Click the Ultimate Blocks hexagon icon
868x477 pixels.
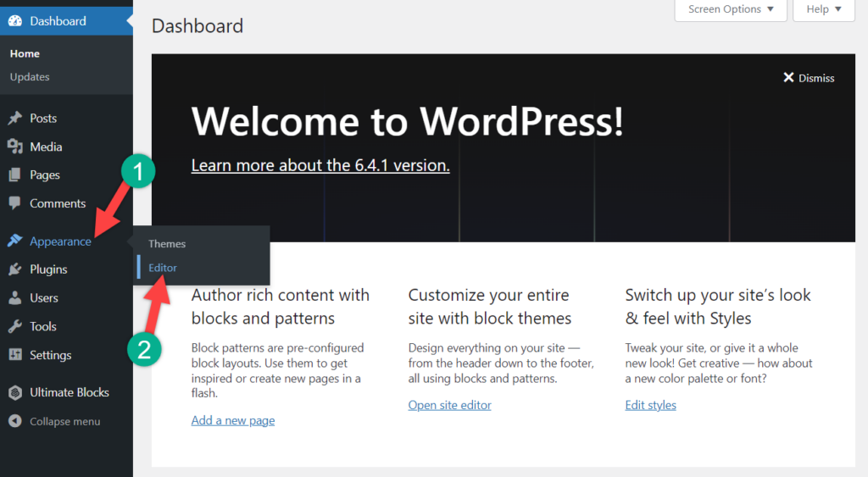(x=15, y=392)
